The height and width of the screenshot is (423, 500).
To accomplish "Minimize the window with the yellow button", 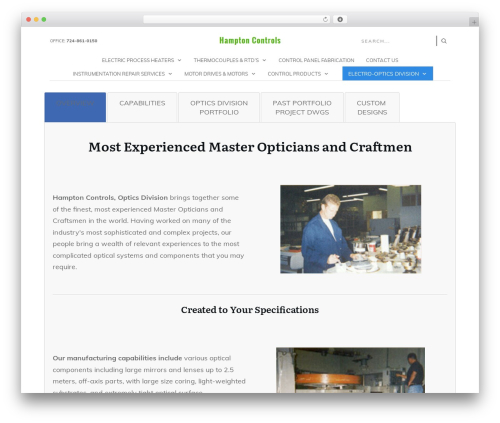I will point(36,19).
